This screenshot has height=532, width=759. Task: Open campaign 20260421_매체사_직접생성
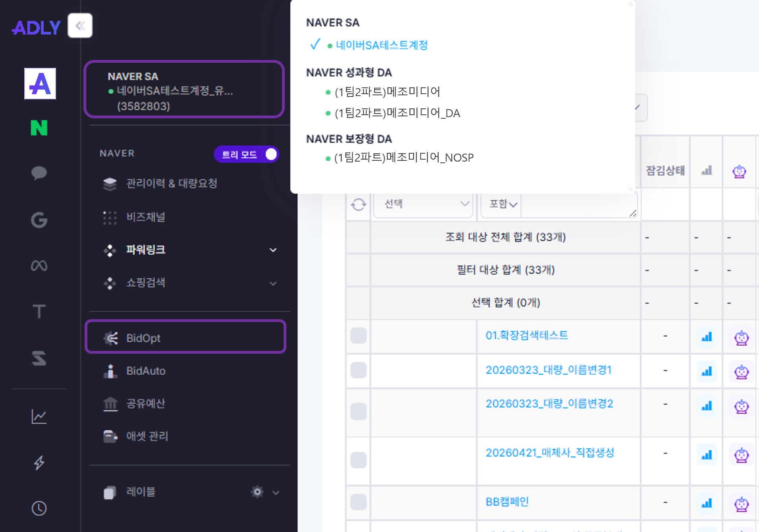(x=550, y=453)
